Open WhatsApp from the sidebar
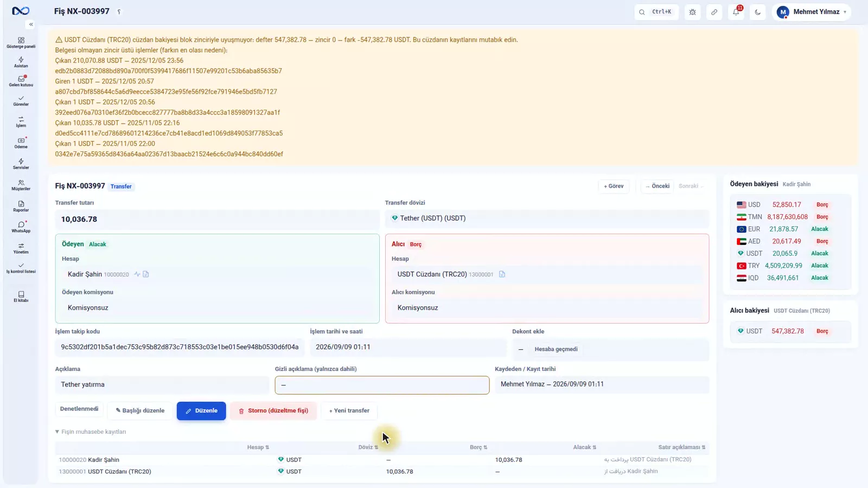Image resolution: width=868 pixels, height=488 pixels. 21,227
